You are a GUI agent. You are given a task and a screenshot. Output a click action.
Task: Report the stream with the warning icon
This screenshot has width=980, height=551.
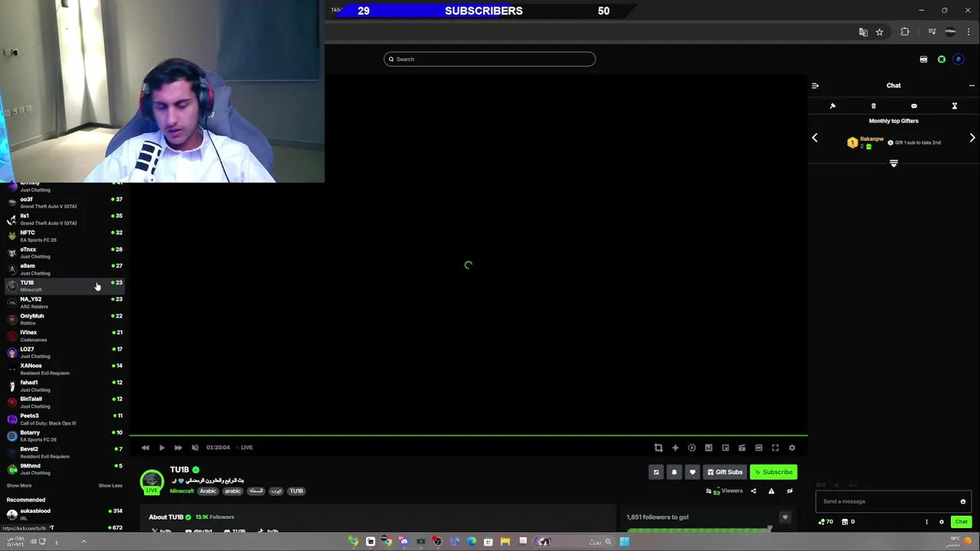771,491
